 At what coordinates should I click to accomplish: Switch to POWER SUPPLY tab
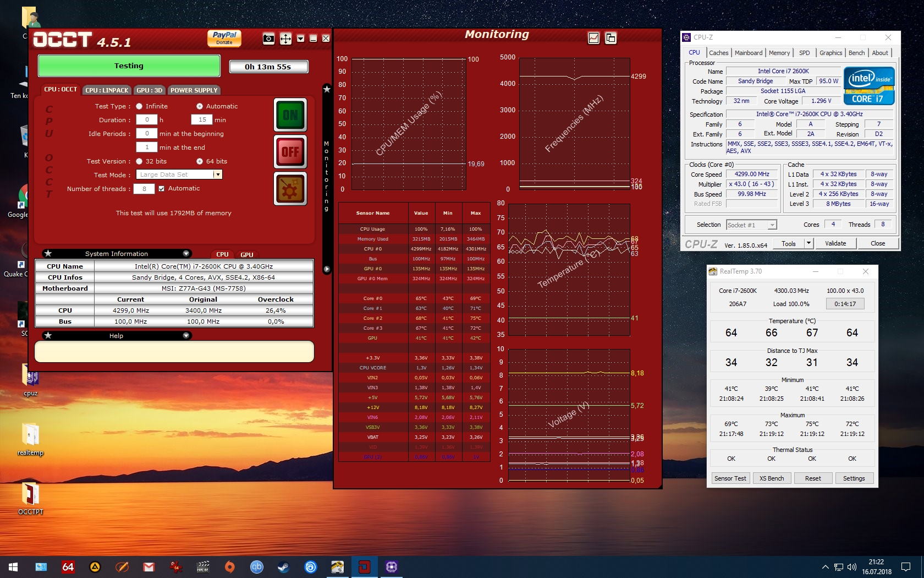(x=194, y=90)
